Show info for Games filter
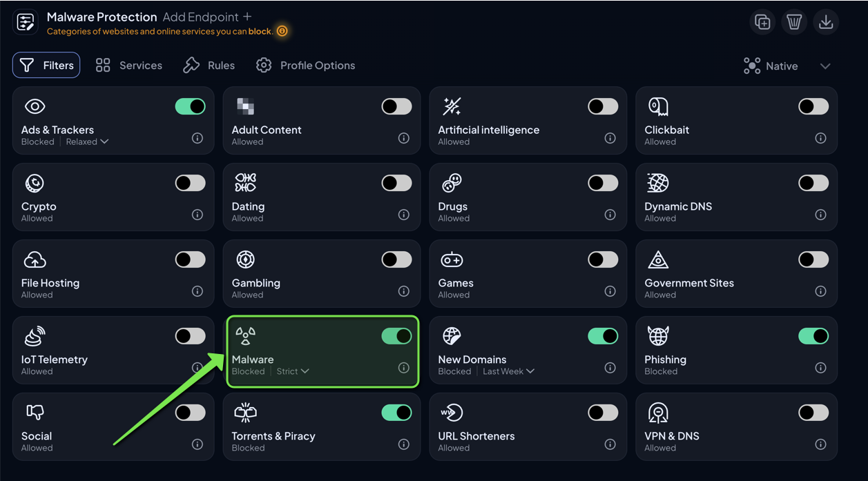 [x=610, y=291]
